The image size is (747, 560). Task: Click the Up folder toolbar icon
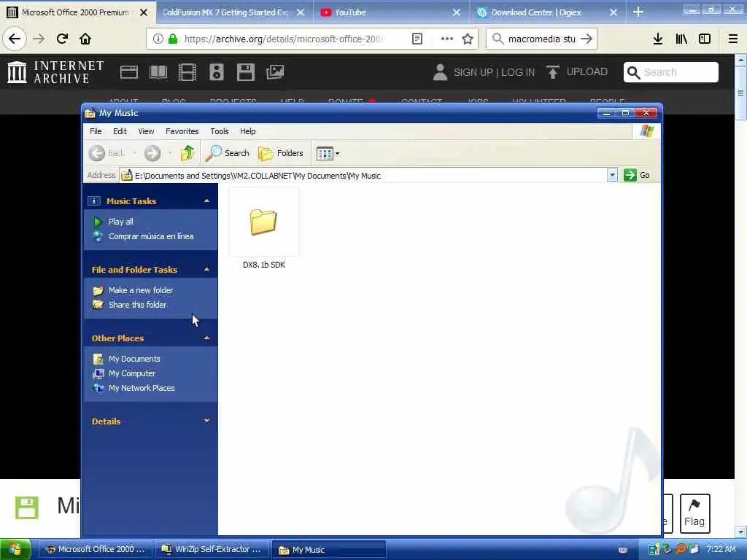[x=187, y=153]
